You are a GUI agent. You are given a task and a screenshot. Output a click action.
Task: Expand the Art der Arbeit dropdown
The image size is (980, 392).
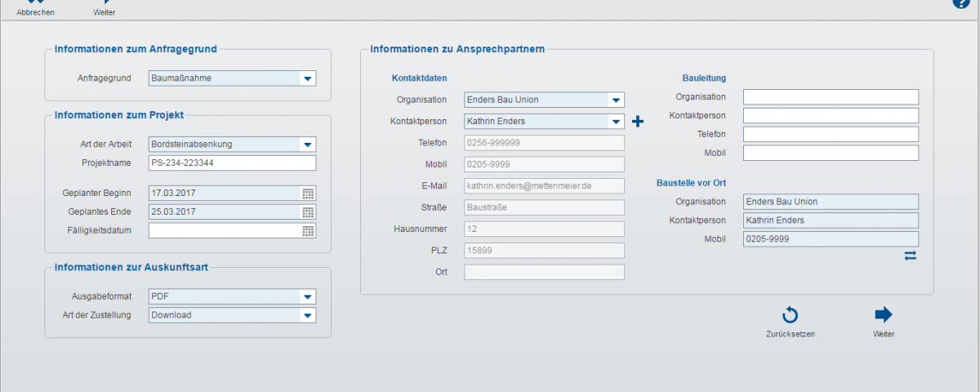pyautogui.click(x=307, y=145)
